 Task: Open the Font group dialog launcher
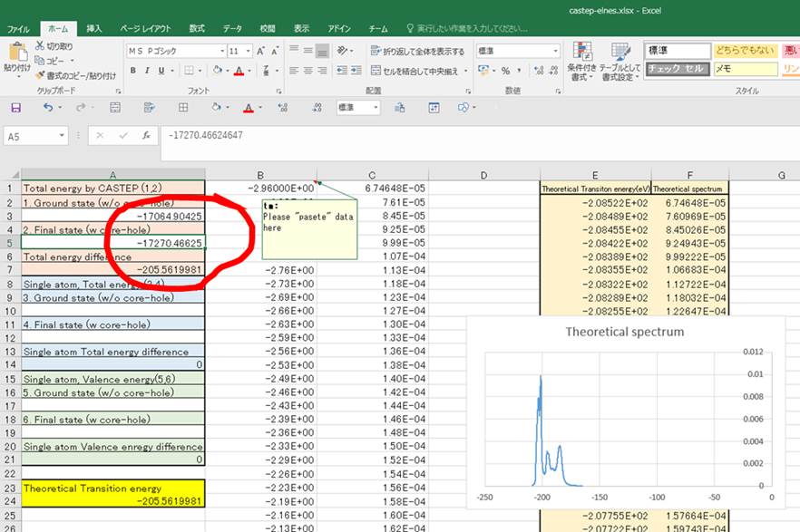coord(279,92)
